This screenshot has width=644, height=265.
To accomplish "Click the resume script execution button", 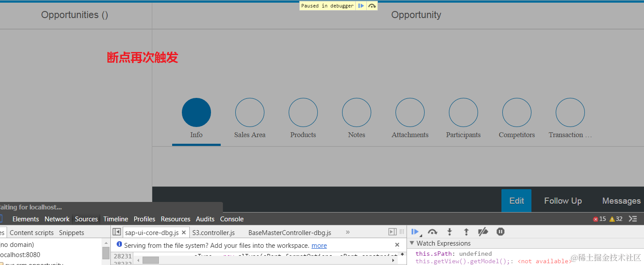I will point(415,232).
